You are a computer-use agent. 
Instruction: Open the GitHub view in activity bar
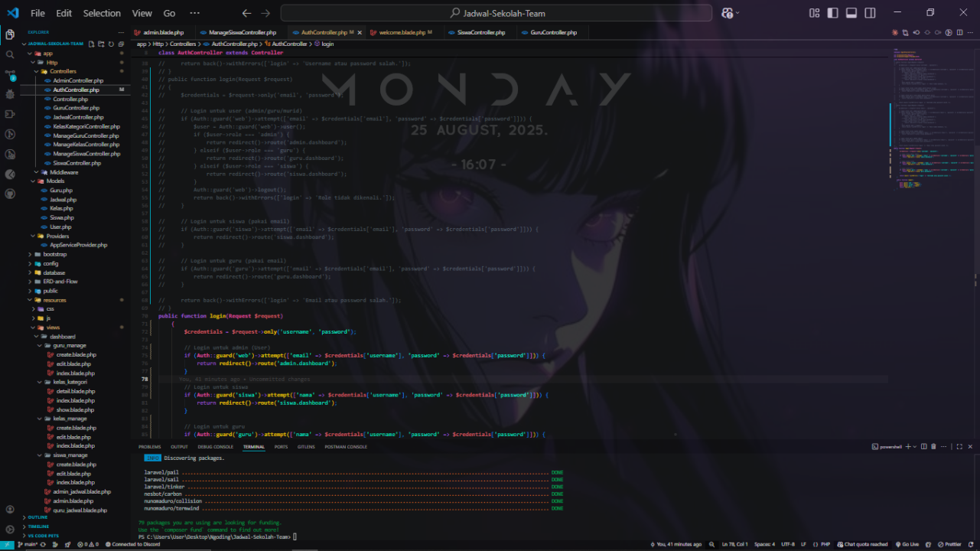pyautogui.click(x=10, y=194)
